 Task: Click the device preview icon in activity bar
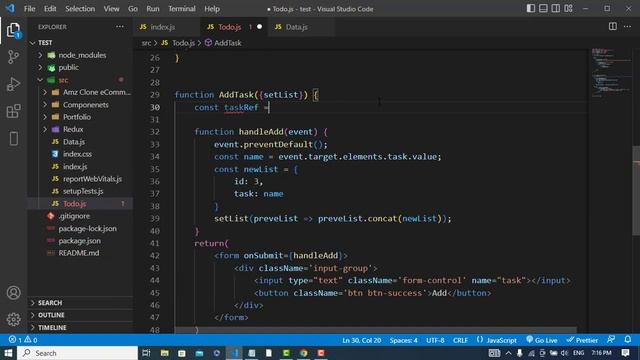[x=13, y=138]
